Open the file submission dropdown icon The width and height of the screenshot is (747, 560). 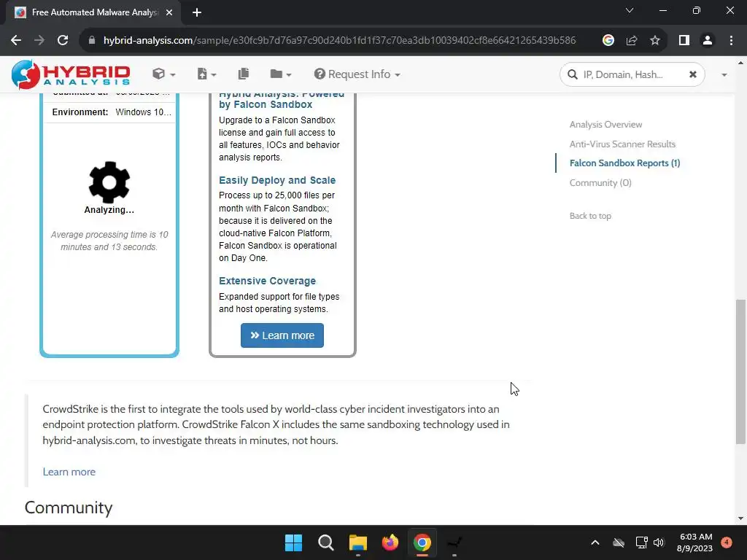[206, 74]
